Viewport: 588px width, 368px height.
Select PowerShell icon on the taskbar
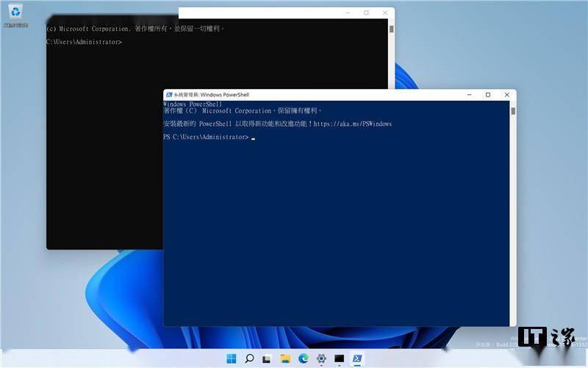tap(357, 358)
